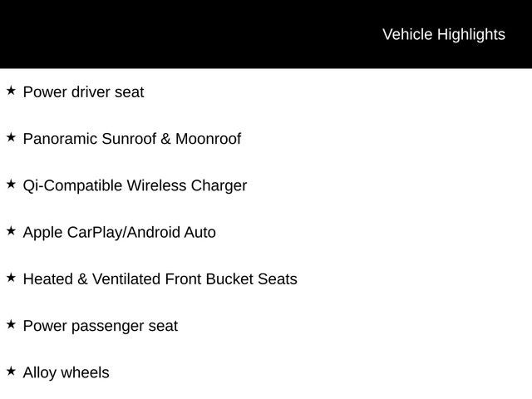Click the word Moonroof in the list
The image size is (532, 399).
pyautogui.click(x=208, y=139)
